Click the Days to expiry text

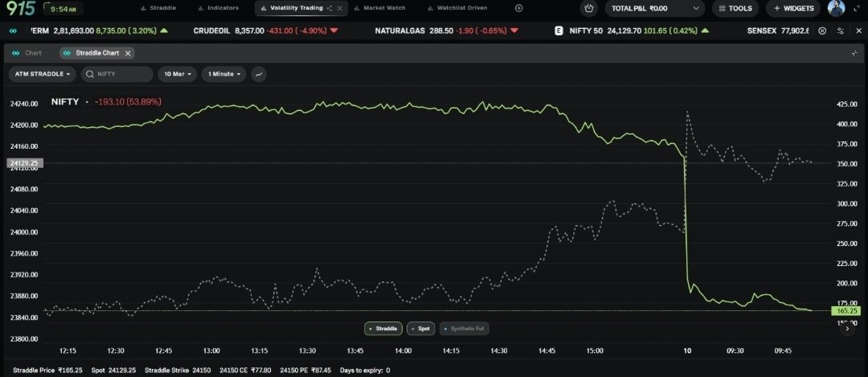365,370
